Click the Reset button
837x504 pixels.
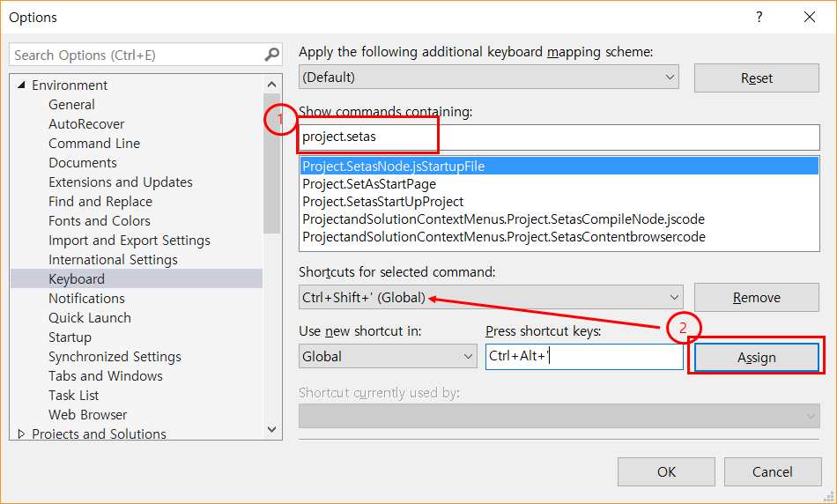757,78
